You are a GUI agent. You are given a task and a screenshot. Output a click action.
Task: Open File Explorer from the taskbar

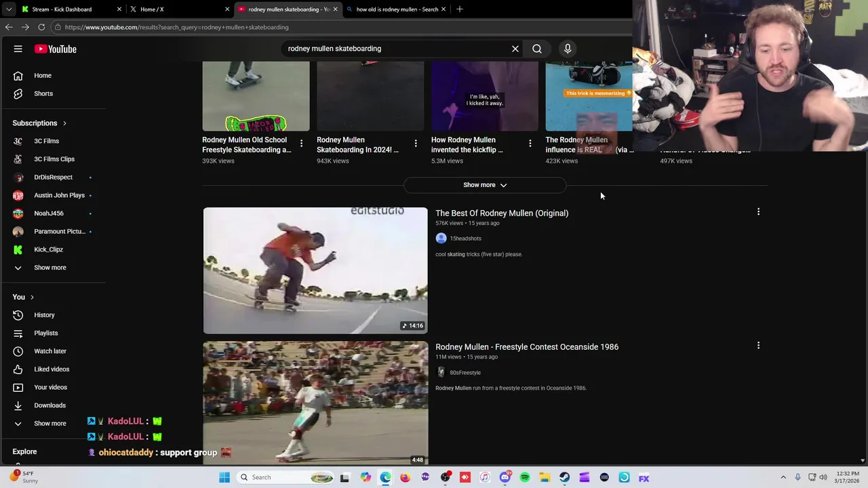click(x=545, y=477)
